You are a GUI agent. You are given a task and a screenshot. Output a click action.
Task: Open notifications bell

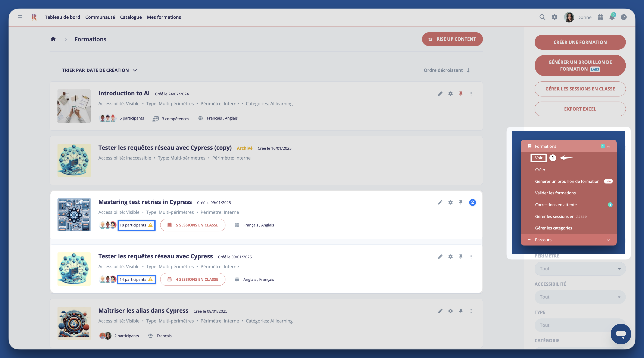click(612, 17)
